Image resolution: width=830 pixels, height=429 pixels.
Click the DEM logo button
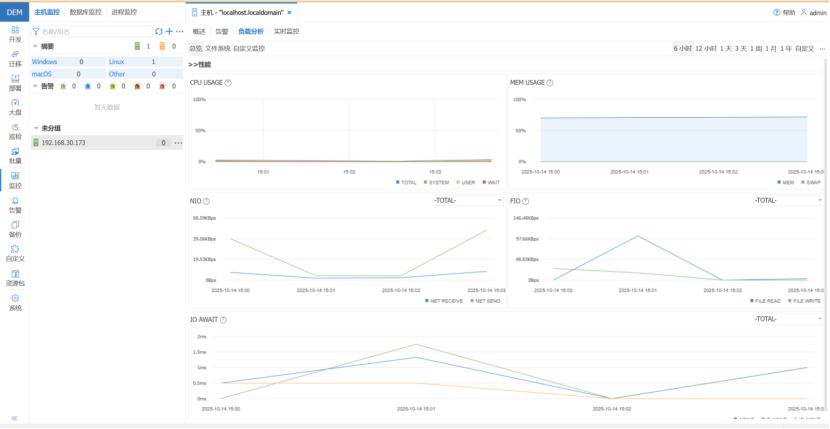(x=14, y=12)
